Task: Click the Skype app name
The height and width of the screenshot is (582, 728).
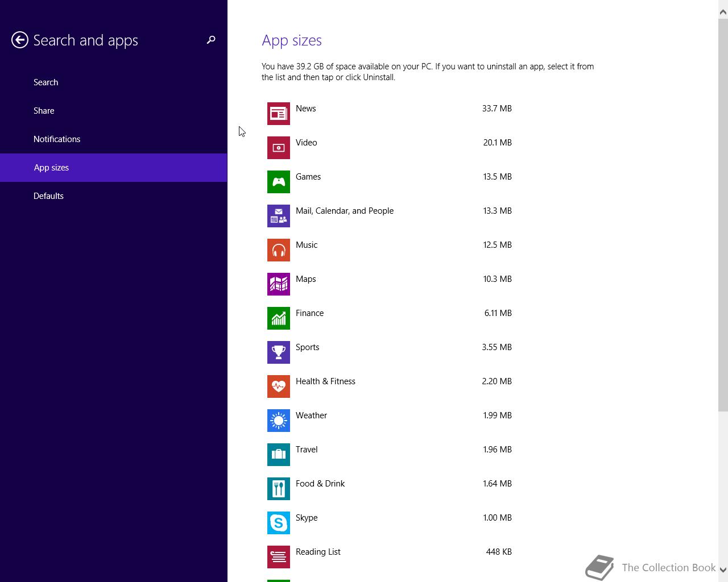Action: click(x=307, y=518)
